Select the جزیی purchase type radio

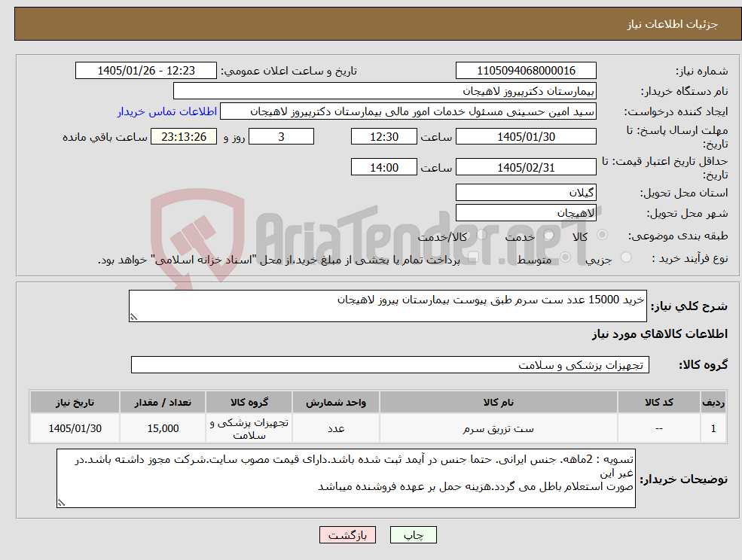pyautogui.click(x=625, y=257)
